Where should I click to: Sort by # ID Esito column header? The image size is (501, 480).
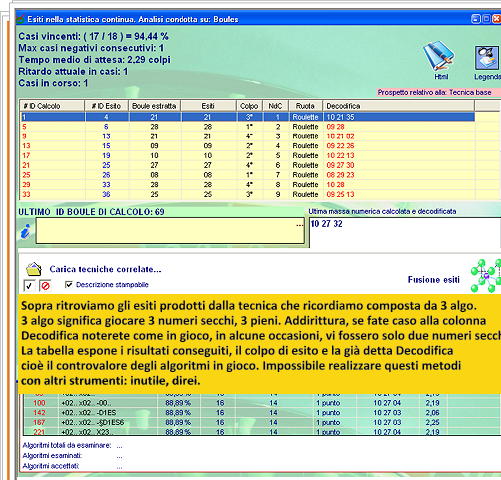point(107,106)
